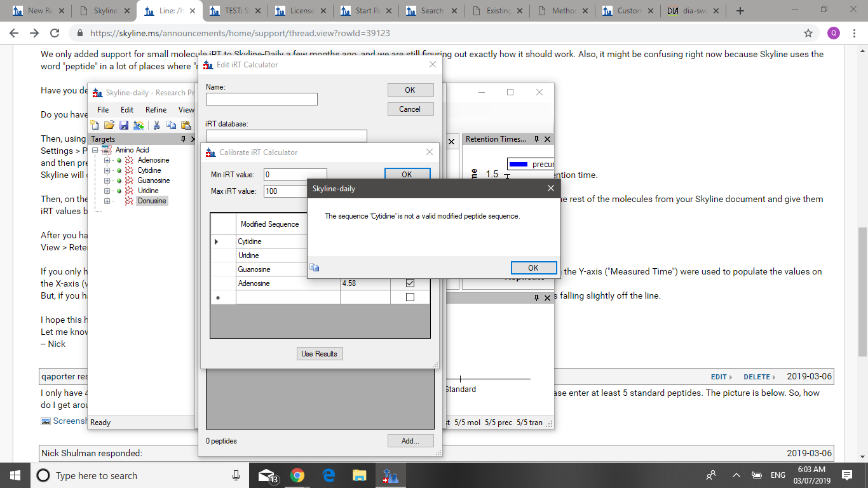Bookmark this page with the star icon

pos(808,33)
